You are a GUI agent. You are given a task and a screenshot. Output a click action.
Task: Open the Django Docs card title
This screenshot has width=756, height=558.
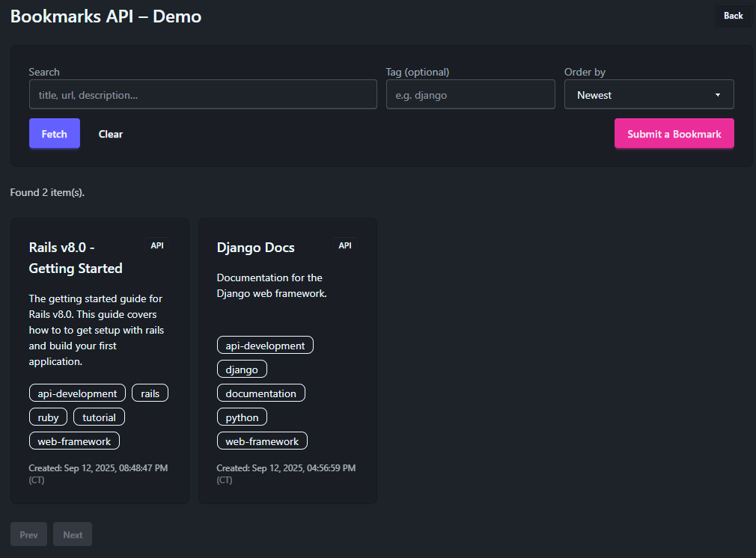click(x=255, y=248)
